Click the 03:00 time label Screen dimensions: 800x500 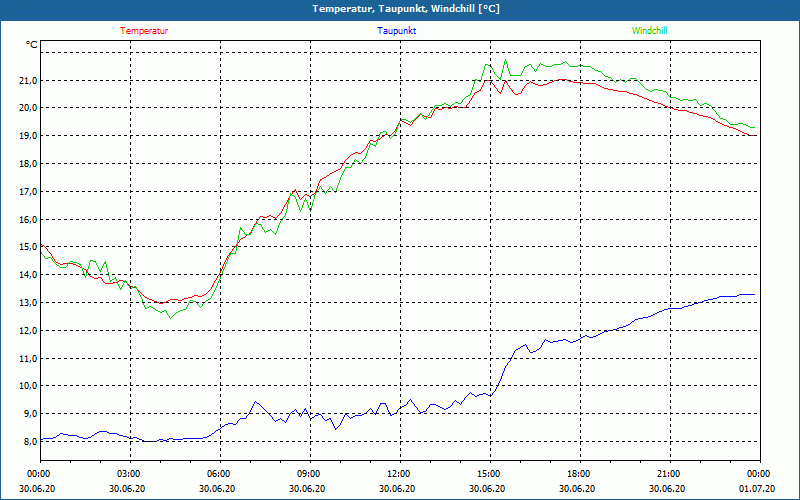[130, 474]
